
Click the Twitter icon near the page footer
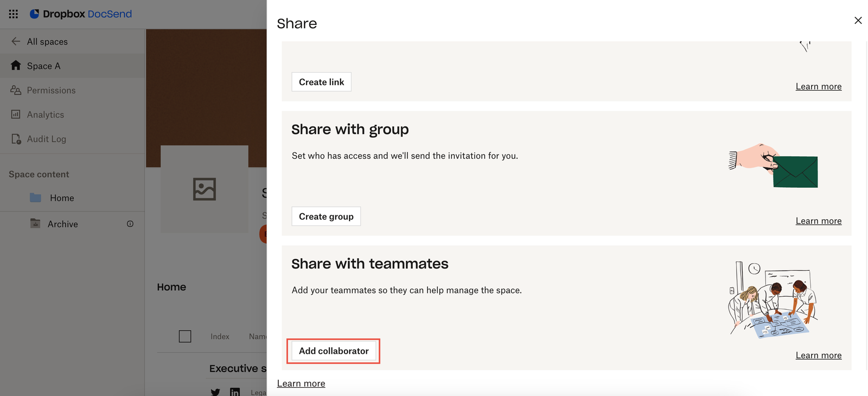tap(215, 392)
